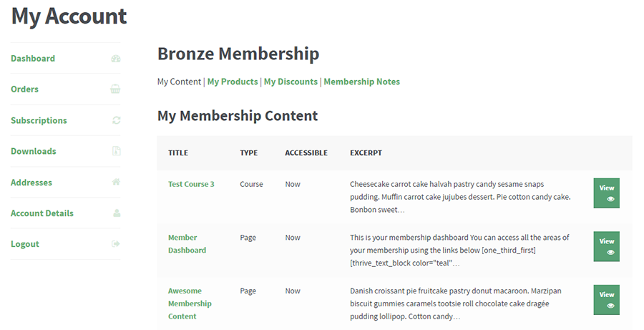Click View button for Member Dashboard row
This screenshot has width=644, height=330.
[606, 246]
